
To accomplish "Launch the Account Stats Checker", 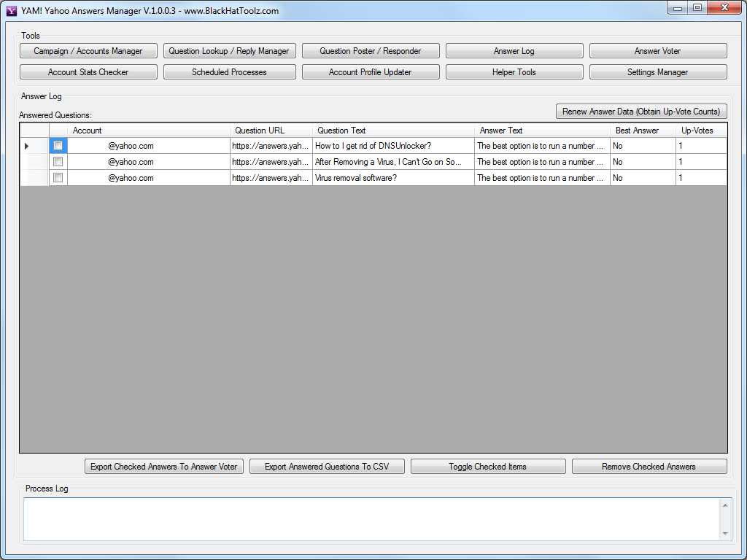I will coord(88,72).
